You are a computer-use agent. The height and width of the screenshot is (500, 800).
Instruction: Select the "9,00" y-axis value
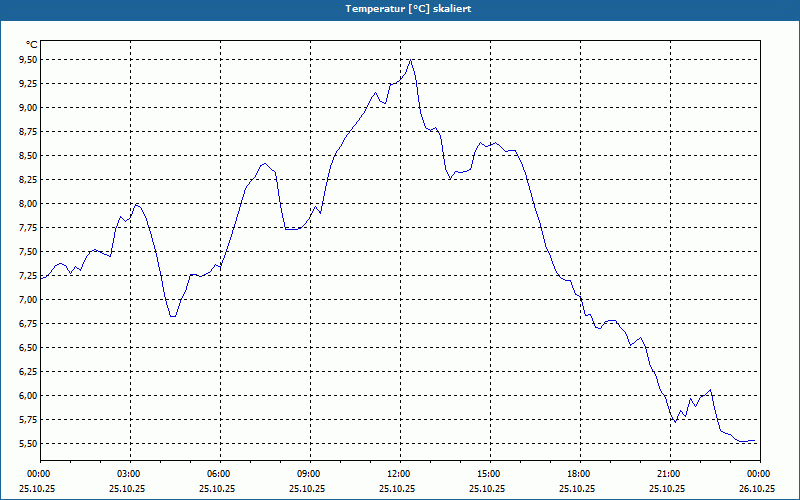28,108
